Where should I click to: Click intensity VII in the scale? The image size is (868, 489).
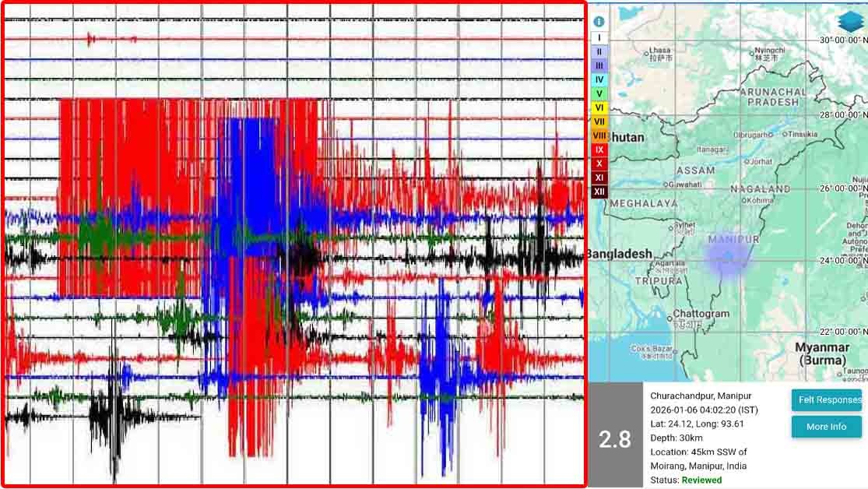[x=599, y=121]
